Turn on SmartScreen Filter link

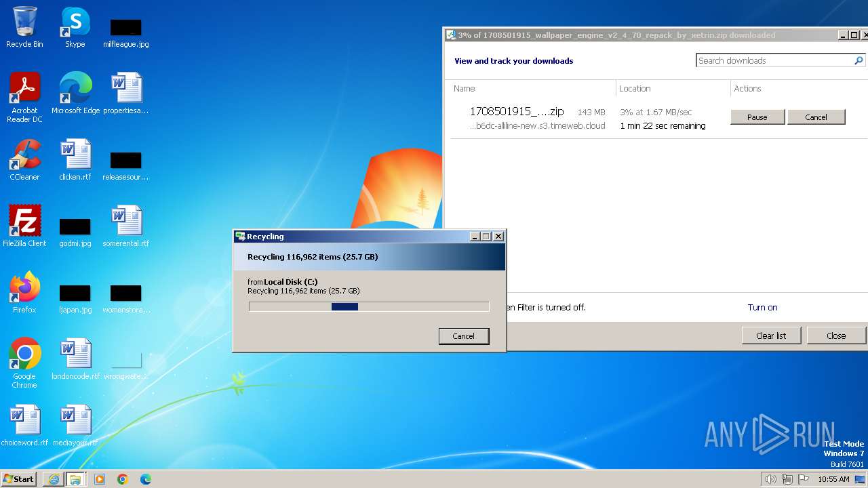tap(762, 308)
